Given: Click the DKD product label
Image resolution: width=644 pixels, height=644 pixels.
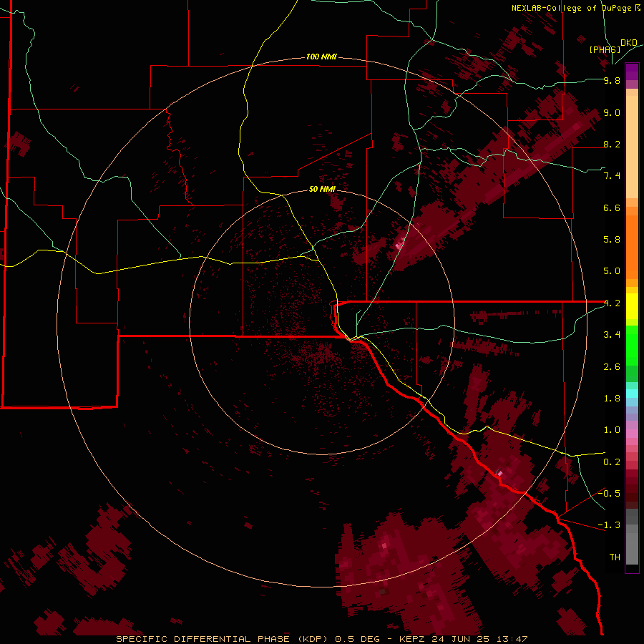Looking at the screenshot, I should 629,43.
